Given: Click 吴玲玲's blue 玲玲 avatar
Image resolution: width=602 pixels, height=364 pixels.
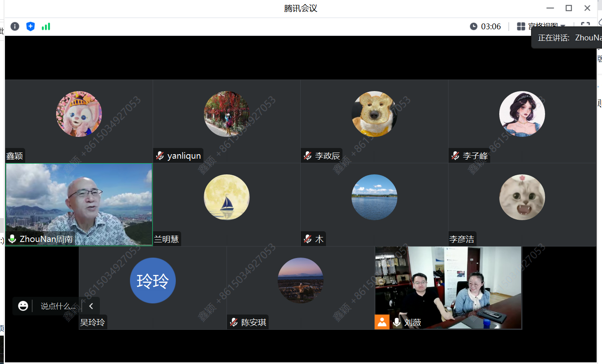Looking at the screenshot, I should point(153,281).
